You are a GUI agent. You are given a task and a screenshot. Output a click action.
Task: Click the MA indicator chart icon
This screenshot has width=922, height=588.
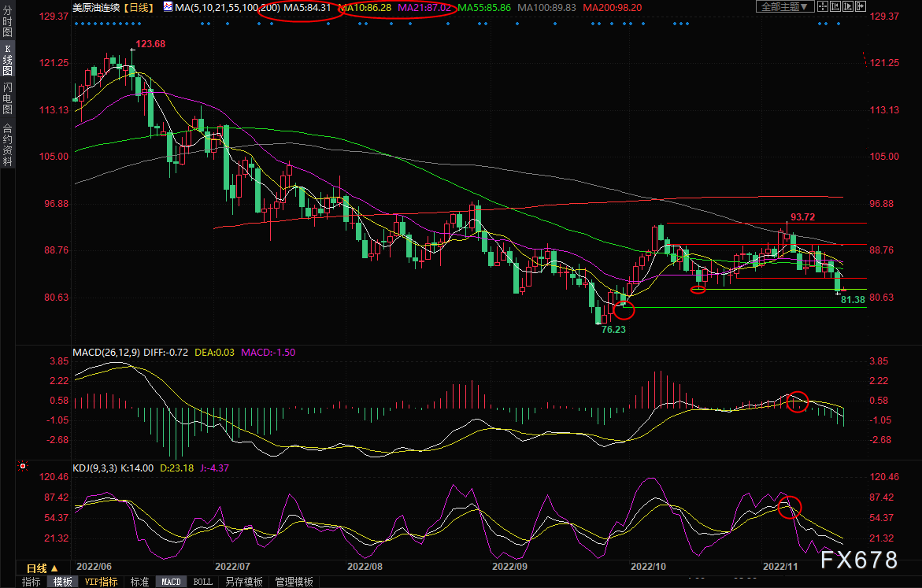pyautogui.click(x=168, y=7)
